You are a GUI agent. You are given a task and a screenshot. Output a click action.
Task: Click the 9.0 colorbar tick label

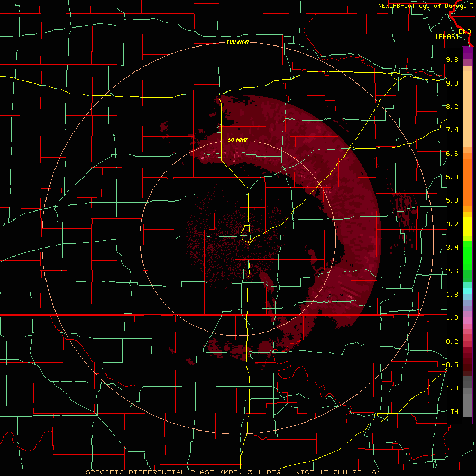(452, 83)
